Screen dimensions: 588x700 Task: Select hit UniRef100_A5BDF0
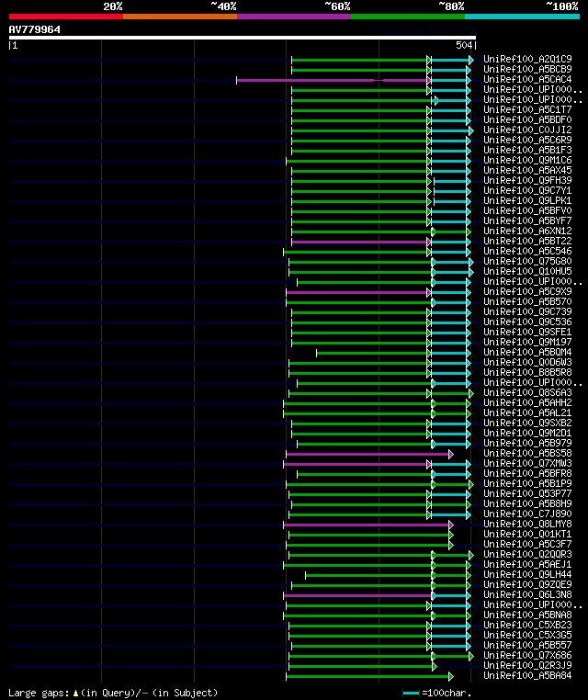(527, 119)
